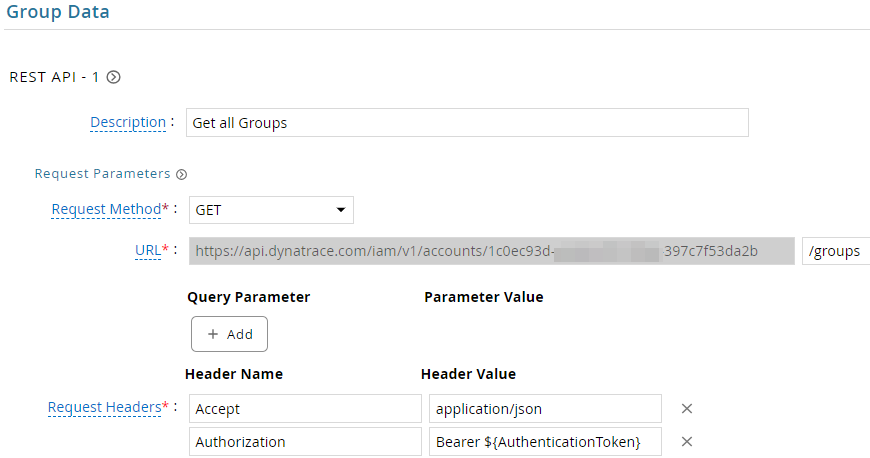The width and height of the screenshot is (870, 458).
Task: Collapse the REST API - 1 section arrow
Action: pos(114,77)
